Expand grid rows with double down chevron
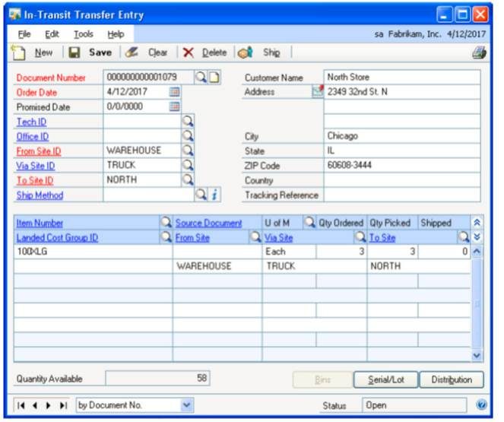The width and height of the screenshot is (504, 422). click(x=477, y=237)
